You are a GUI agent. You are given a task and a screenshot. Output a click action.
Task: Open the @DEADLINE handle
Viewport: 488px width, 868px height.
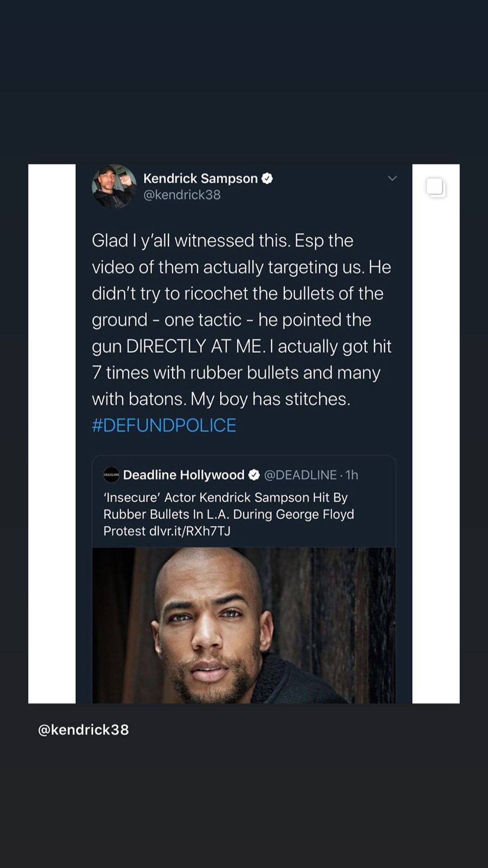[300, 475]
